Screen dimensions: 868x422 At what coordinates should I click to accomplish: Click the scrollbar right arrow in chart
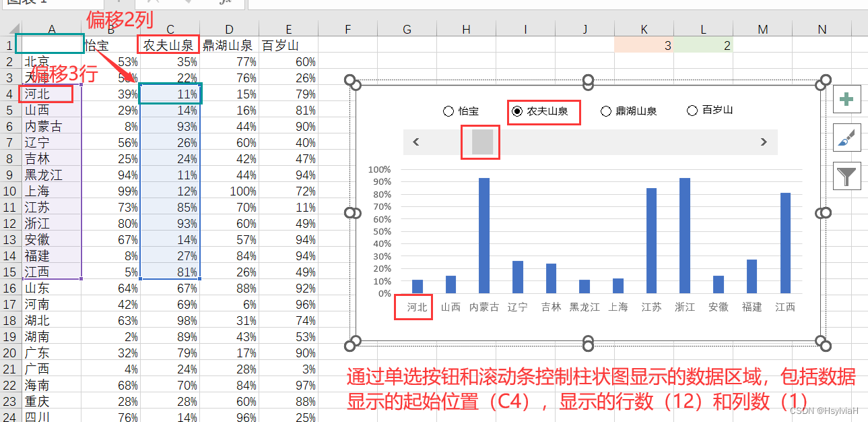click(764, 142)
